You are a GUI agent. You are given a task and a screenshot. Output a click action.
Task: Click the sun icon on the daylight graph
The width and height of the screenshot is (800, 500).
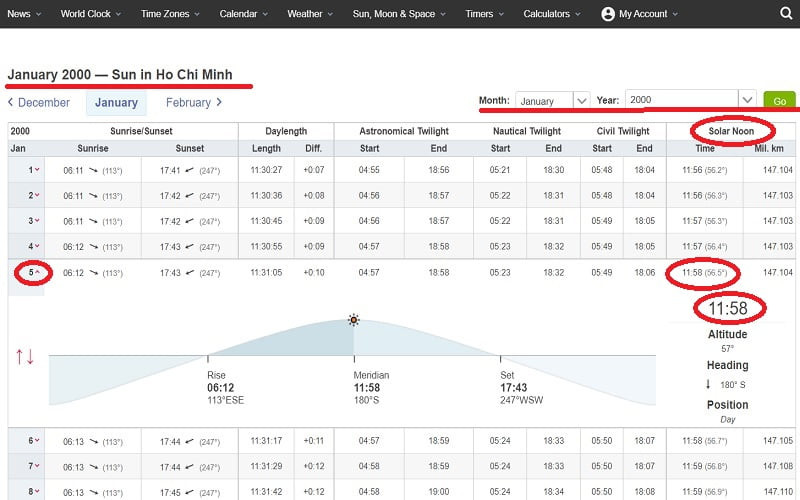[353, 320]
